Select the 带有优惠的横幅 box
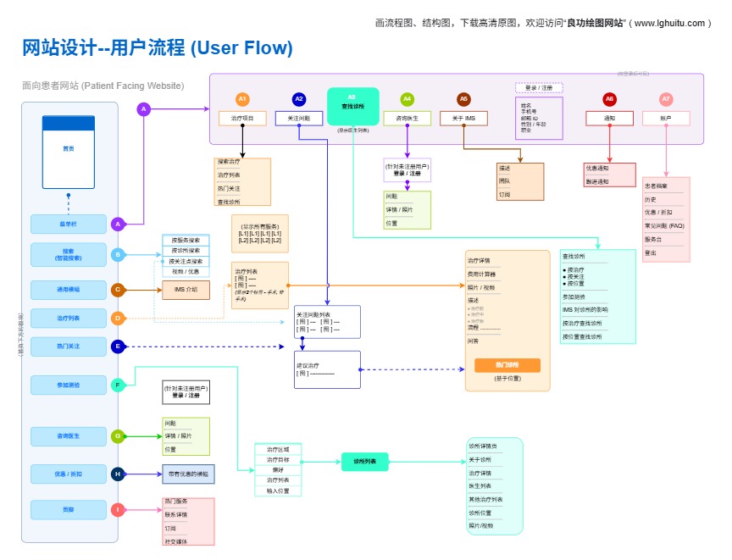 (189, 474)
